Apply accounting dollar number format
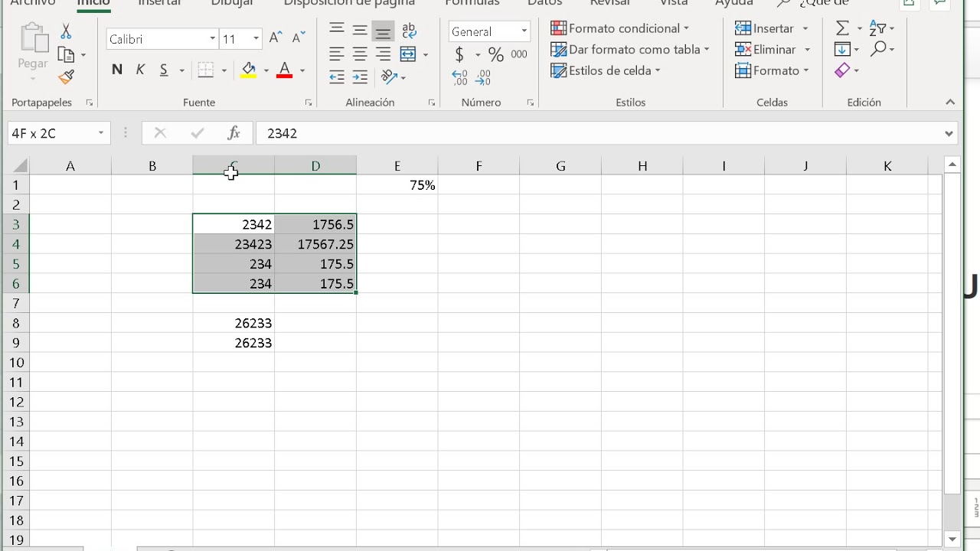Screen dimensions: 980x551 [x=459, y=54]
